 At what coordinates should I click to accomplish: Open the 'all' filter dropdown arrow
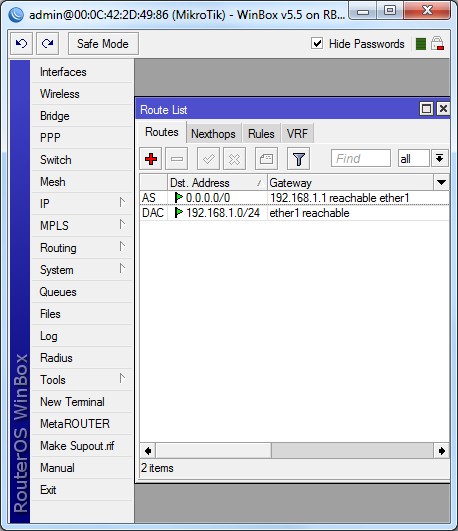[x=440, y=158]
